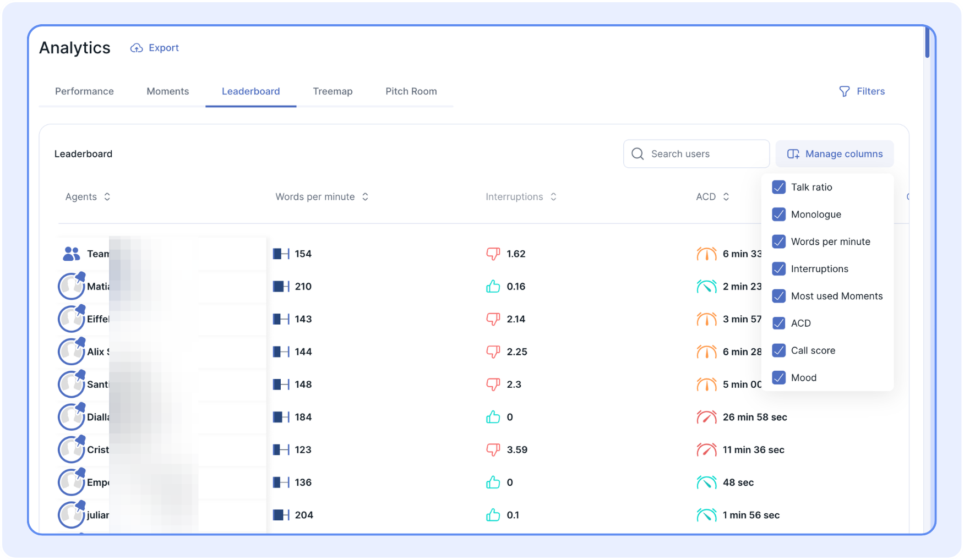Click the Export cloud icon
The image size is (964, 560).
(136, 48)
